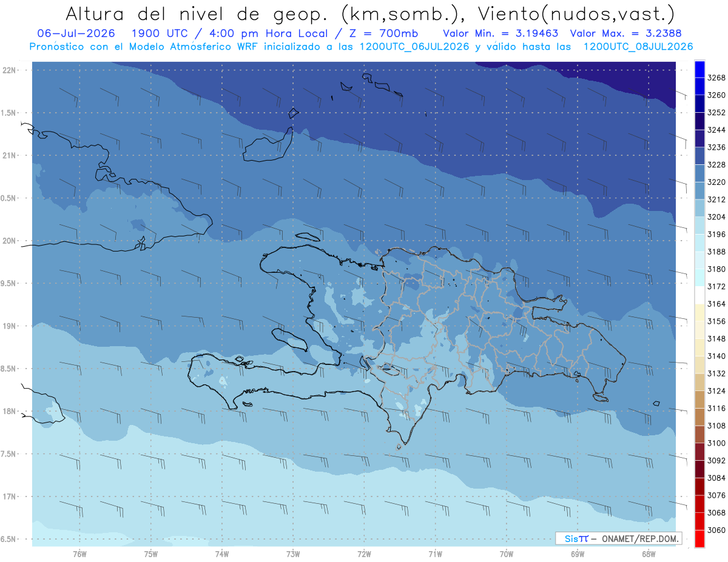The height and width of the screenshot is (562, 728).
Task: Click the '71W' longitude axis label
Action: (x=435, y=554)
